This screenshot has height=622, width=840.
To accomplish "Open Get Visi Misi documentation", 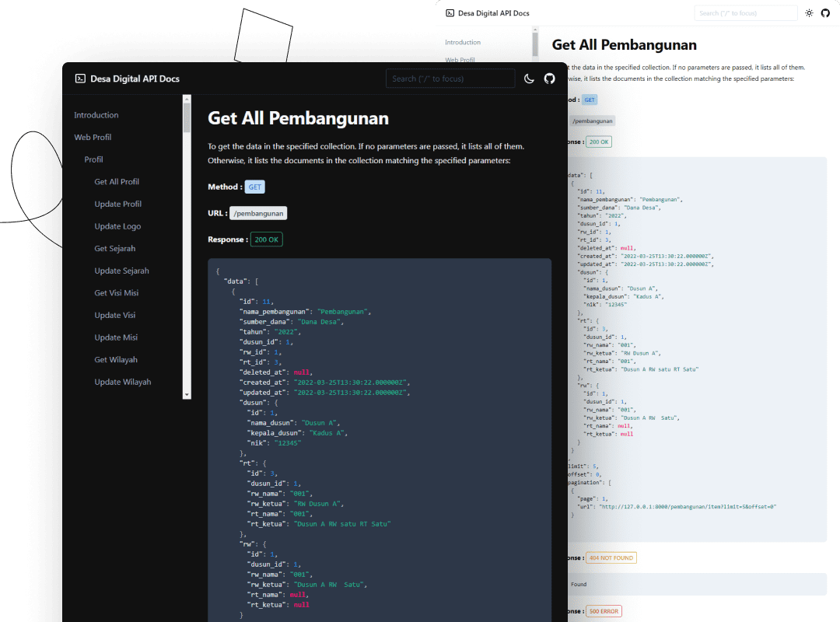I will click(x=117, y=293).
